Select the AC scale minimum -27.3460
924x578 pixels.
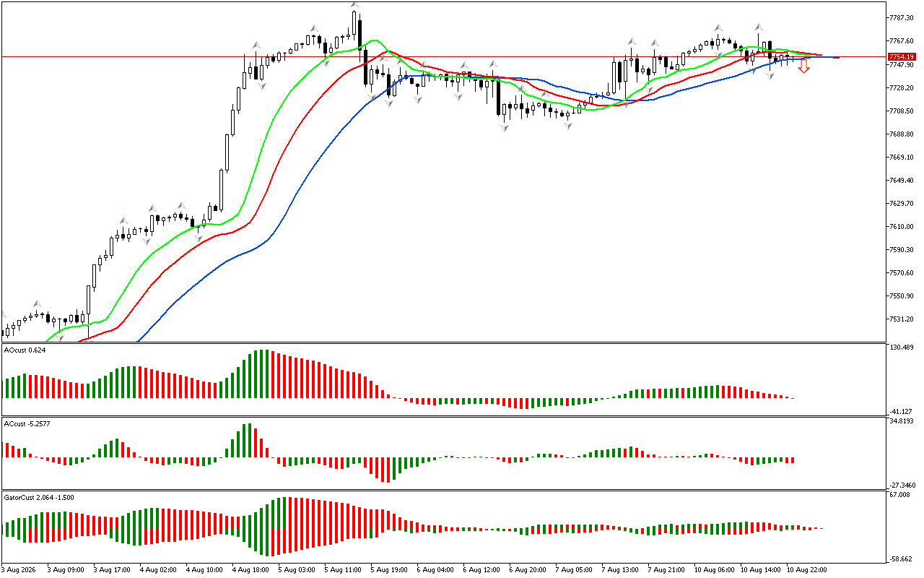point(903,485)
